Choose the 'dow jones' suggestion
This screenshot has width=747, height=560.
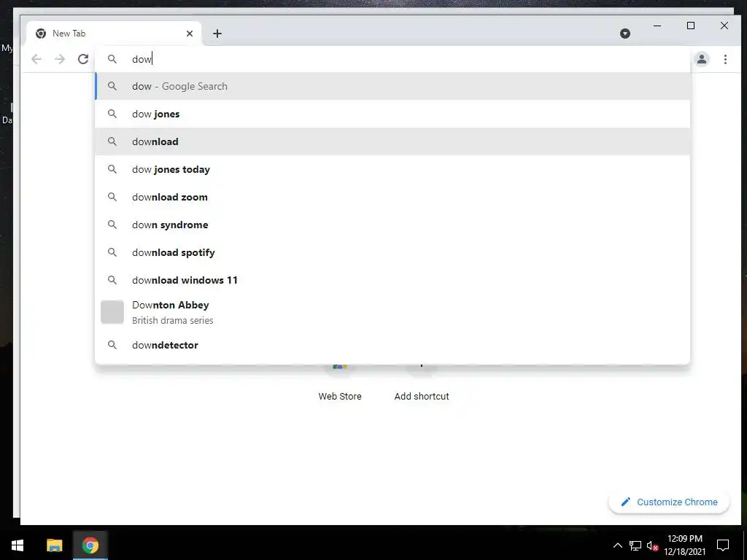click(392, 114)
